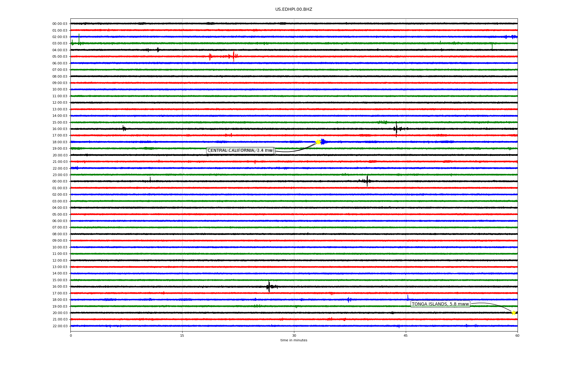Click the x-axis tick label 0
The width and height of the screenshot is (588, 368).
pyautogui.click(x=71, y=336)
